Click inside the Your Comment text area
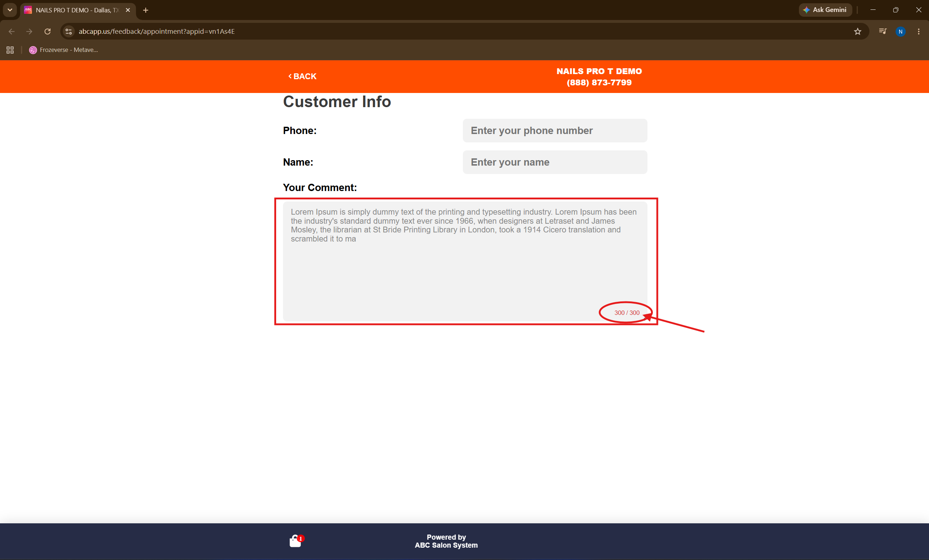Image resolution: width=929 pixels, height=560 pixels. pos(465,261)
